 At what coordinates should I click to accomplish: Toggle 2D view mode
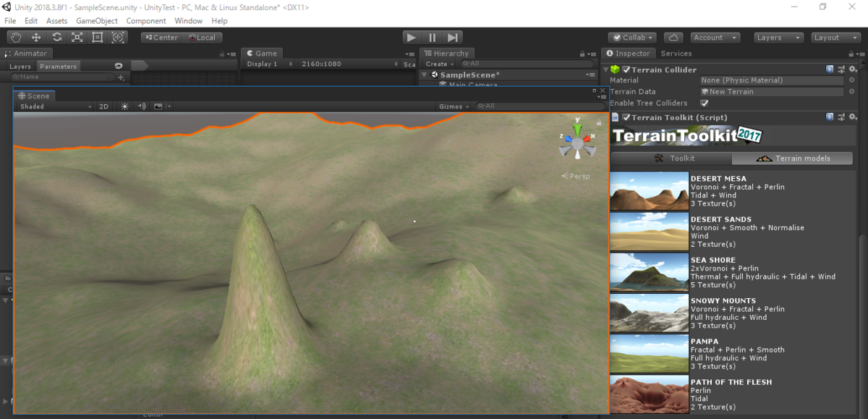(x=104, y=106)
